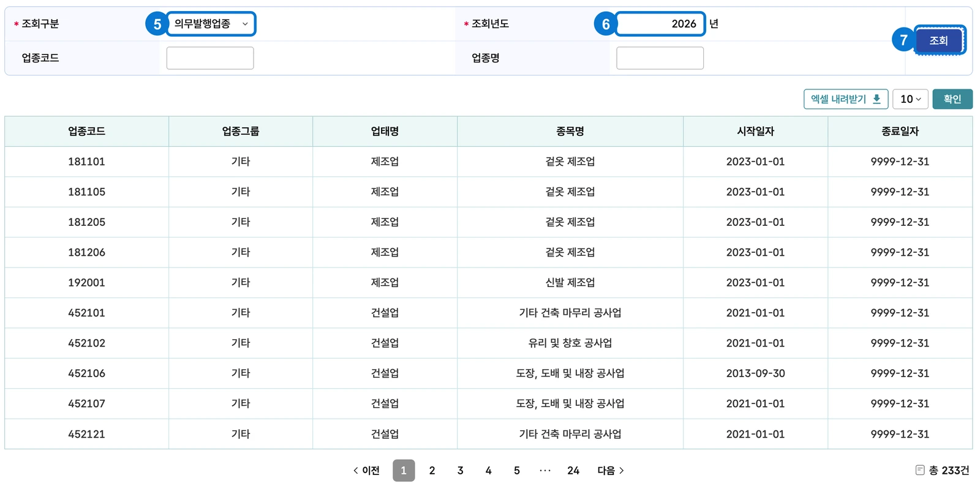Click 도장, 도배 및 내장 공사업 in row 452107
980x494 pixels.
coord(570,404)
